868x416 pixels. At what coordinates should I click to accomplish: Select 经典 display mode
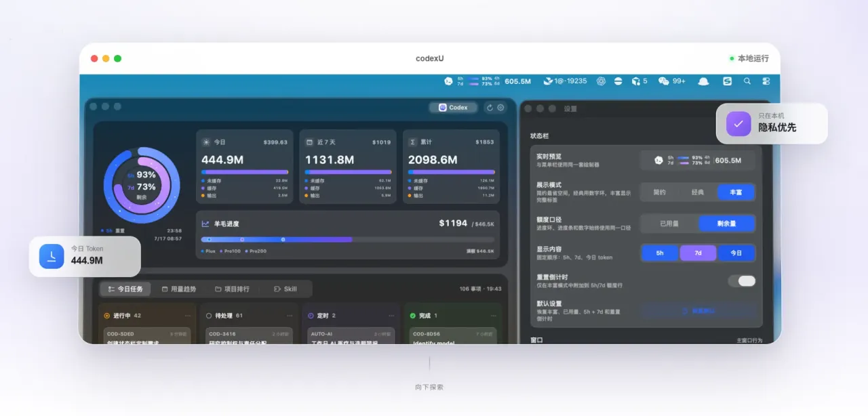click(698, 192)
